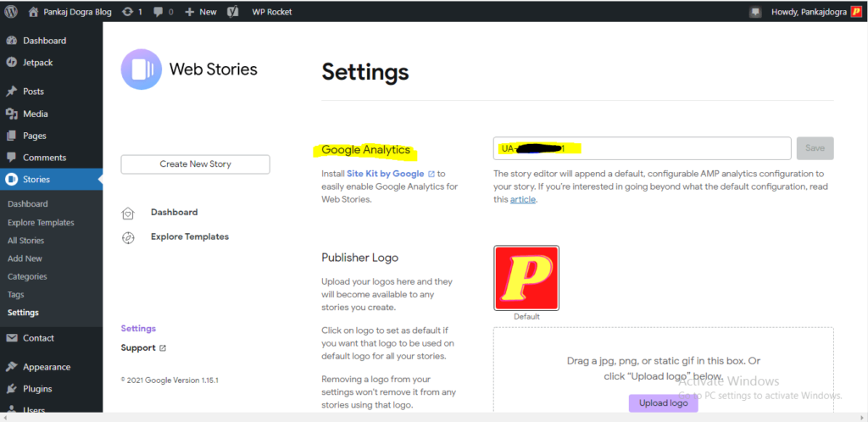
Task: Open Categories submenu item
Action: 28,276
